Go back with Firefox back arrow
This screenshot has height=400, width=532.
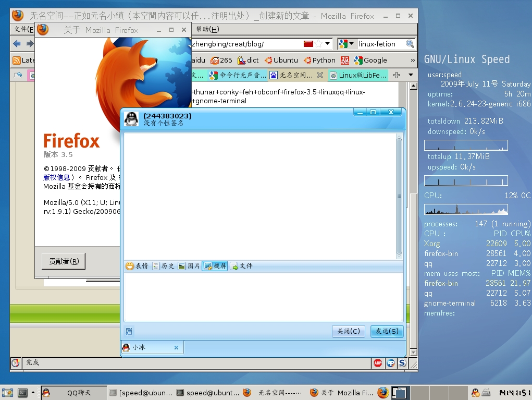point(17,43)
